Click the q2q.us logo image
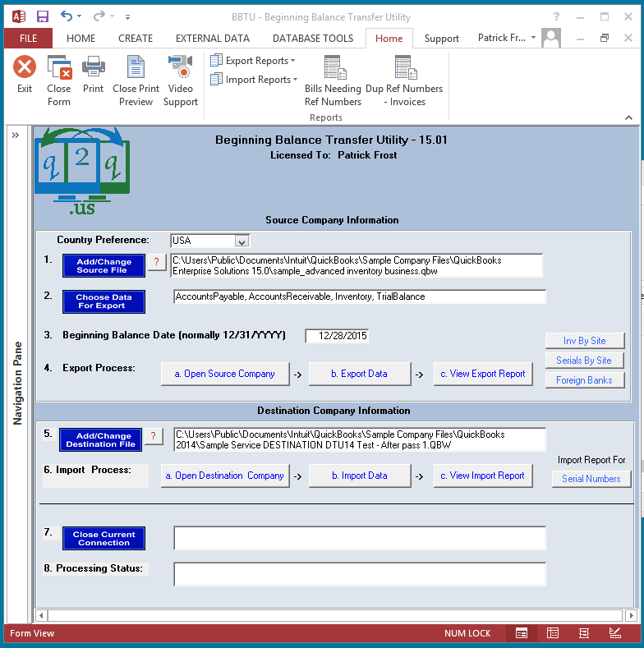This screenshot has height=648, width=644. pyautogui.click(x=82, y=171)
